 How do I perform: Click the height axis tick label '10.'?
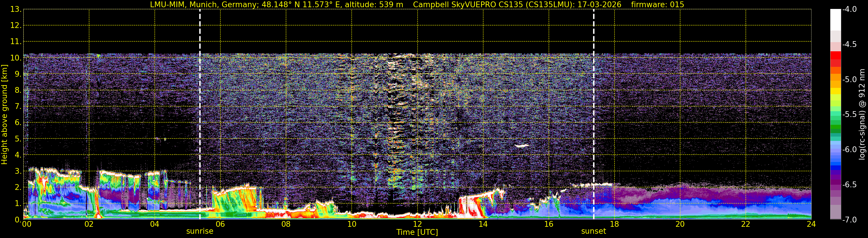(x=16, y=58)
